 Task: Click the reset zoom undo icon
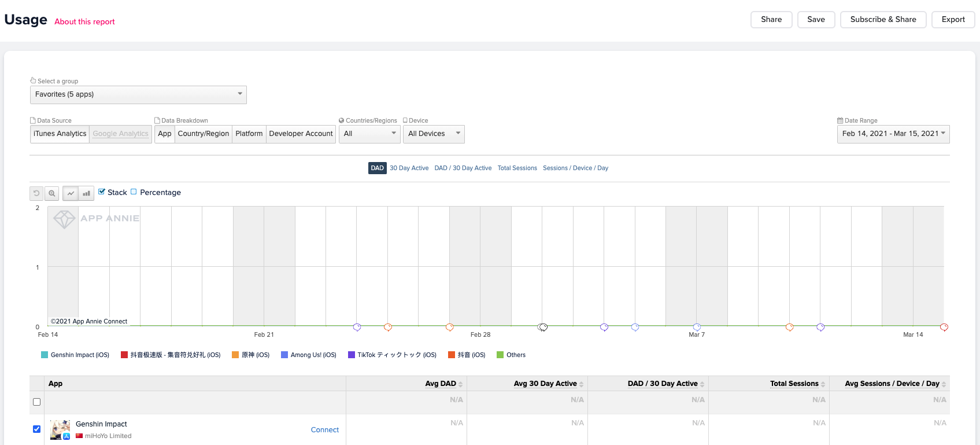pyautogui.click(x=36, y=193)
